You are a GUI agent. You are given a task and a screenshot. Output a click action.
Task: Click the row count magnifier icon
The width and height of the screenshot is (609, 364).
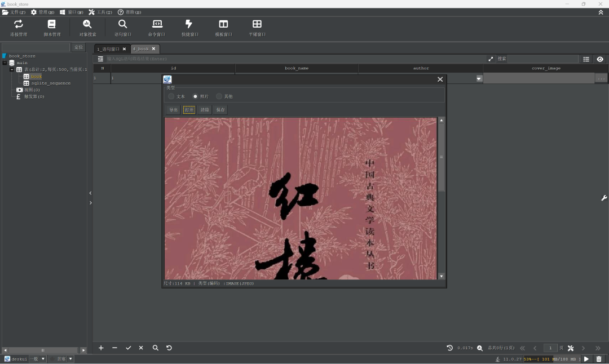[480, 348]
